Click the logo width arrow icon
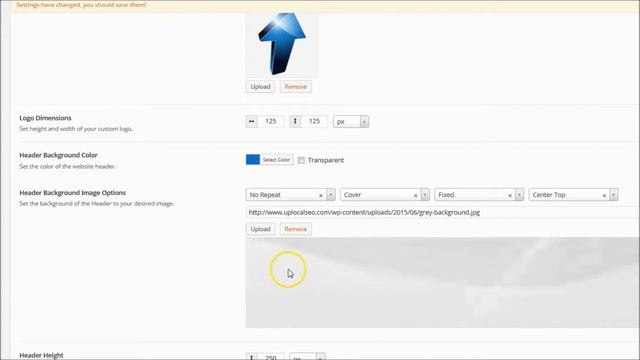640x360 pixels. (251, 121)
